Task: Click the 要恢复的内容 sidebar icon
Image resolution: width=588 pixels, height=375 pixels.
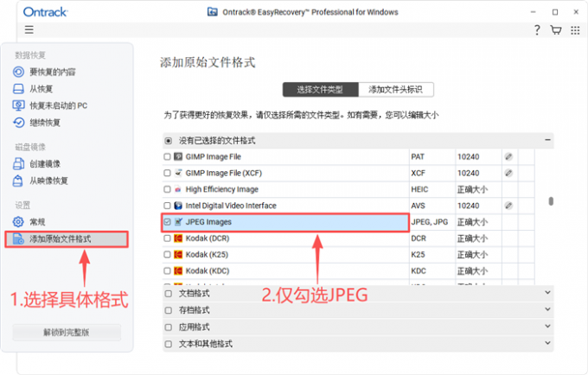Action: pos(18,72)
